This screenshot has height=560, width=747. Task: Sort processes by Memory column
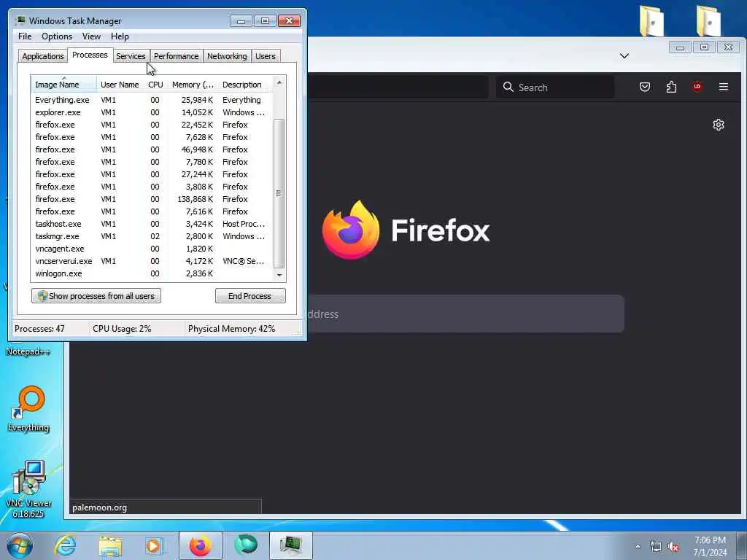point(193,85)
